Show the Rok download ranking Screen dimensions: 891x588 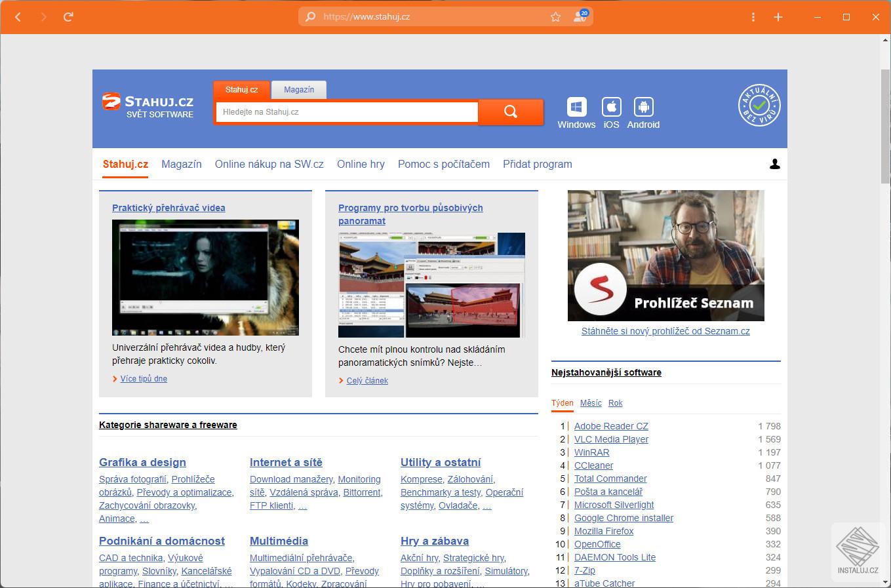pyautogui.click(x=616, y=403)
